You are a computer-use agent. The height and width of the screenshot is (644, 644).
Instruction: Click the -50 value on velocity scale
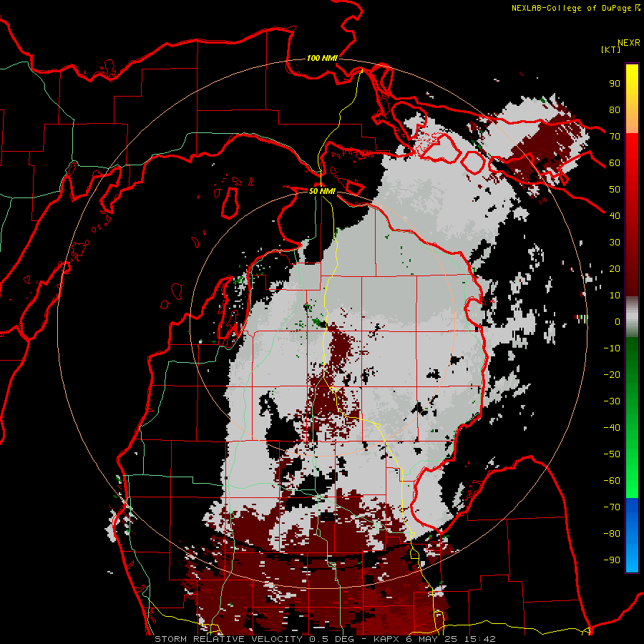612,454
